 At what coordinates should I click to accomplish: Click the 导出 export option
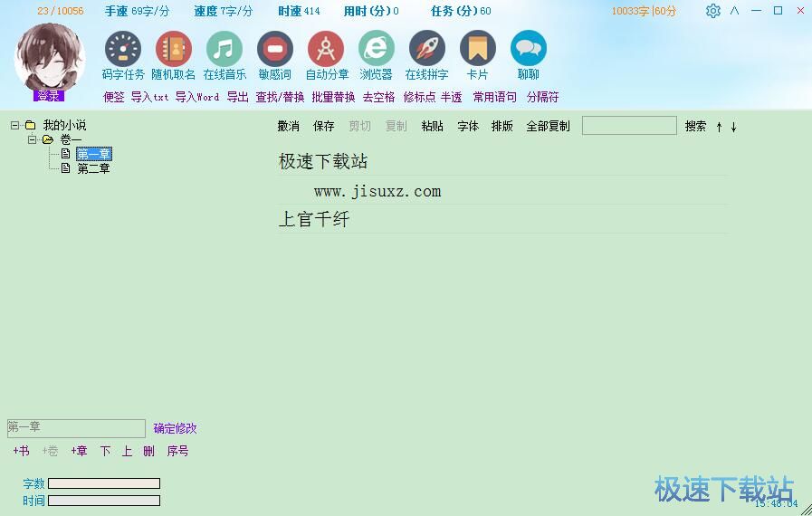pos(238,97)
